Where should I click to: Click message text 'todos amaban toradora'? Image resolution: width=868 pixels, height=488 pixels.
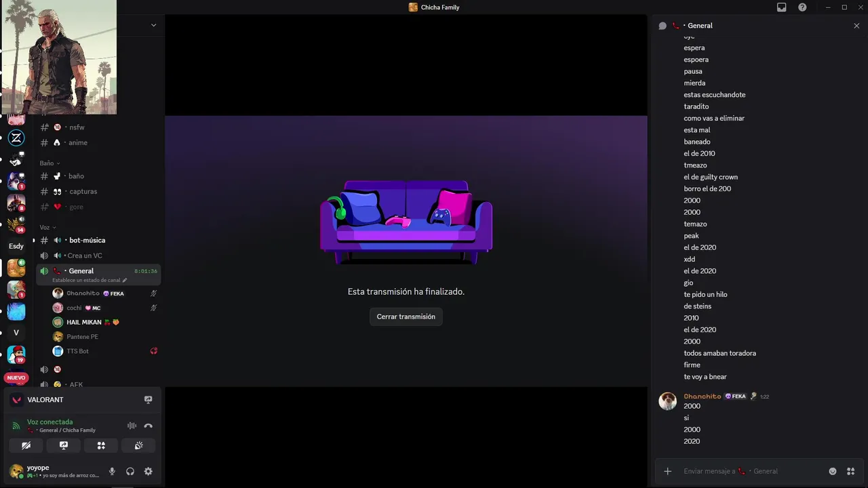(719, 353)
